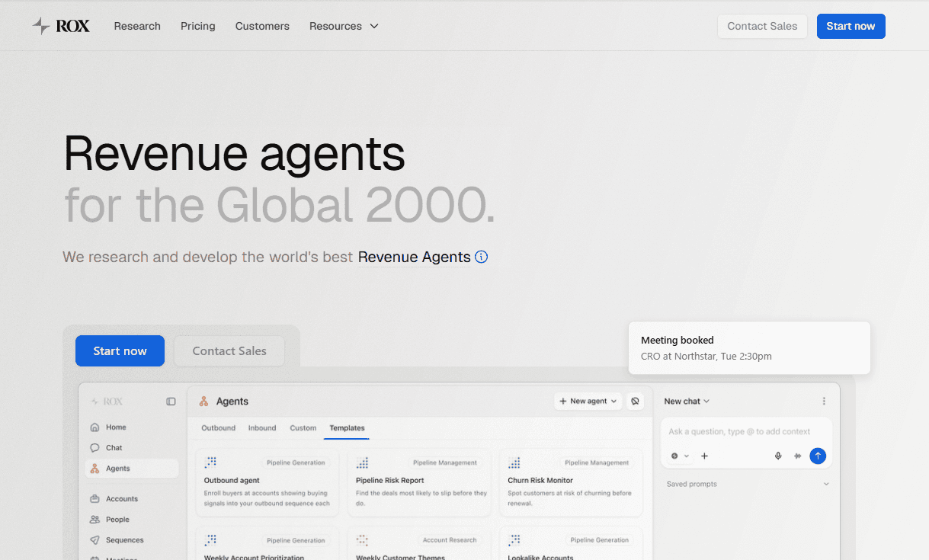Click Account Research tag on Weekly Customer Themes

(450, 540)
